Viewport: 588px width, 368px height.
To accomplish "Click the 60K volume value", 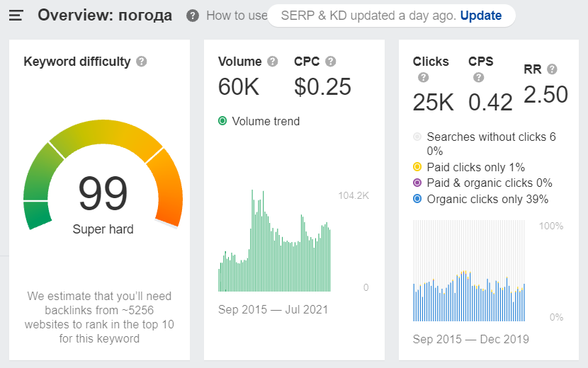I will [x=239, y=86].
